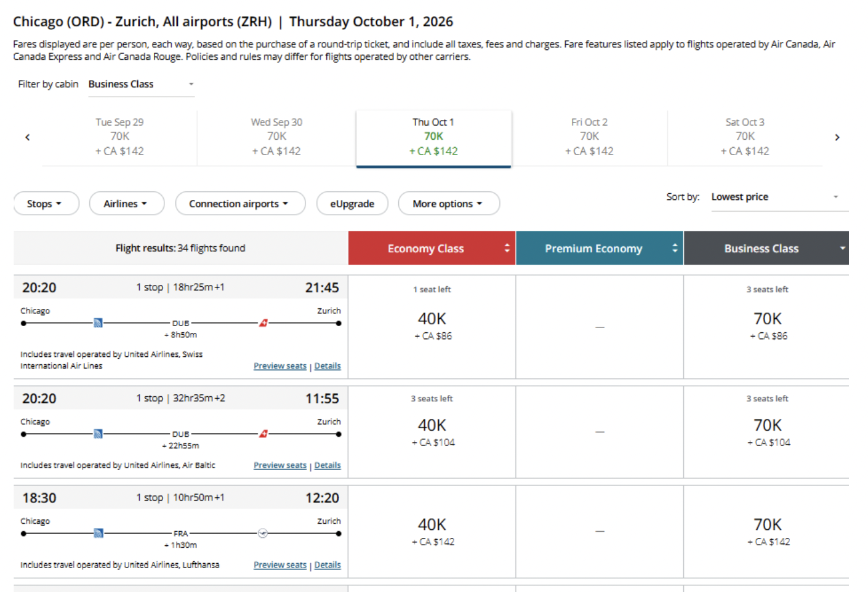Click Swiss airline icon on 18hr25m flight
Screen dimensions: 868x592
(x=263, y=323)
